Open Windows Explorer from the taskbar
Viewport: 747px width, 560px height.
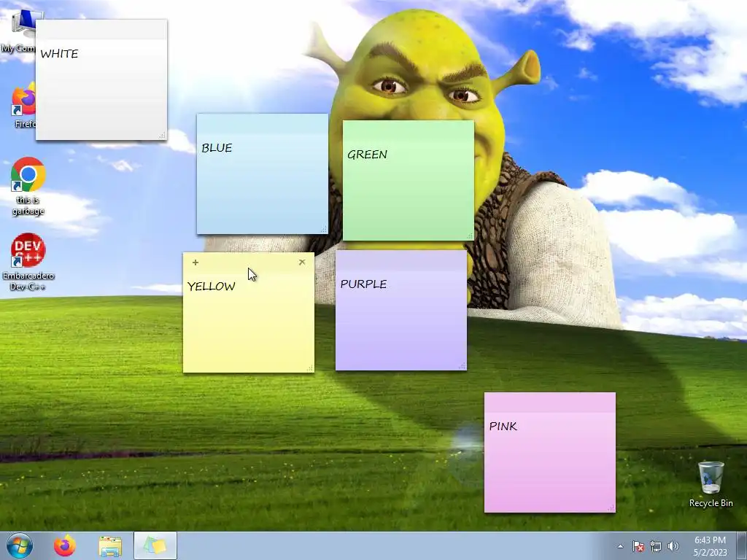pos(110,546)
